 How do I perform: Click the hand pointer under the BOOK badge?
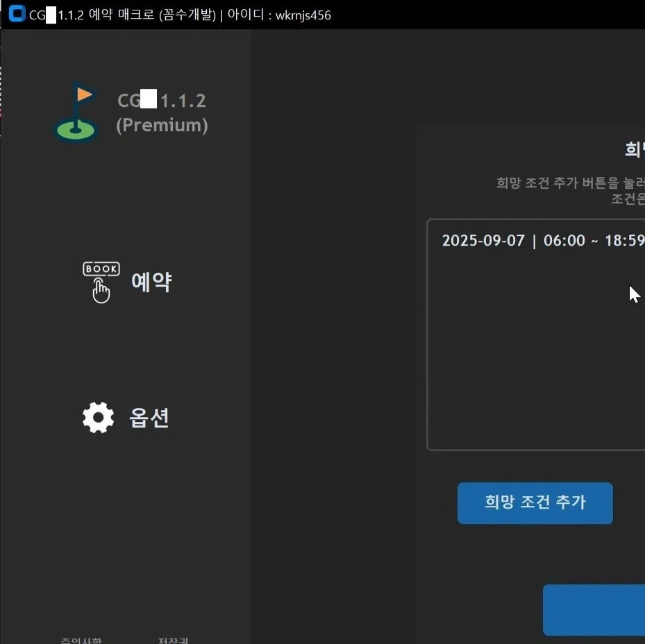pos(101,290)
